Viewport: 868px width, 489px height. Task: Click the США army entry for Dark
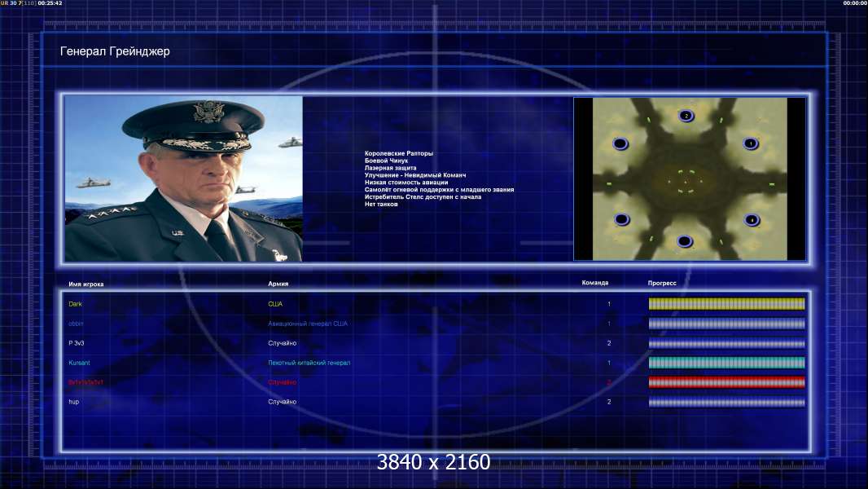[x=275, y=304]
